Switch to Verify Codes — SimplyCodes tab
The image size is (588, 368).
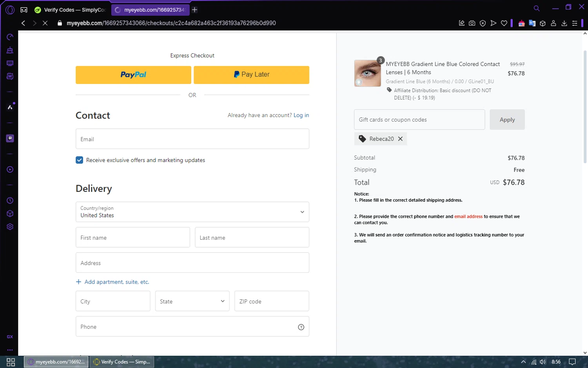tap(70, 10)
